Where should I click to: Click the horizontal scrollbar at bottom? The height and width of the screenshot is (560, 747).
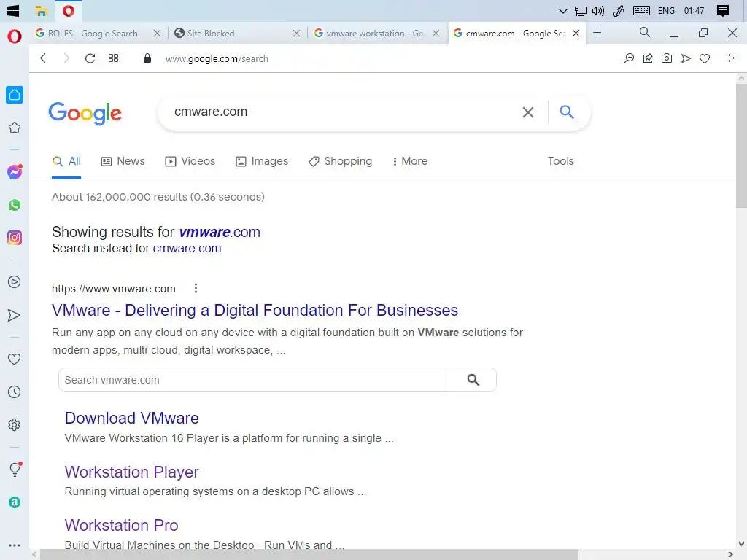[x=309, y=554]
